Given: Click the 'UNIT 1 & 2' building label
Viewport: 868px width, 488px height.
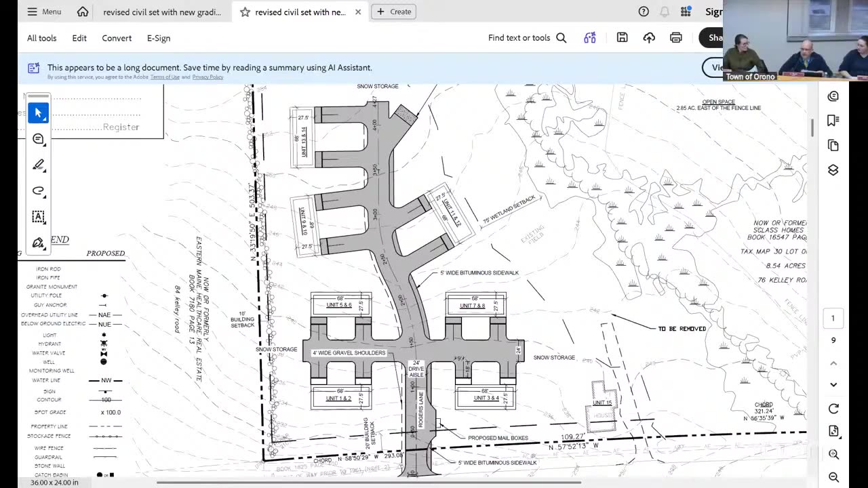Looking at the screenshot, I should tap(338, 399).
